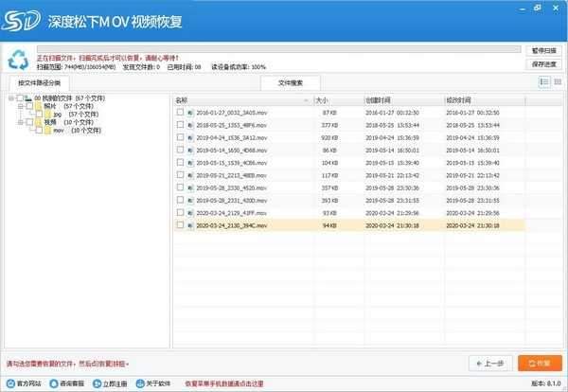This screenshot has height=392, width=568.
Task: Click sort arrow in 名称 column header
Action: click(306, 100)
